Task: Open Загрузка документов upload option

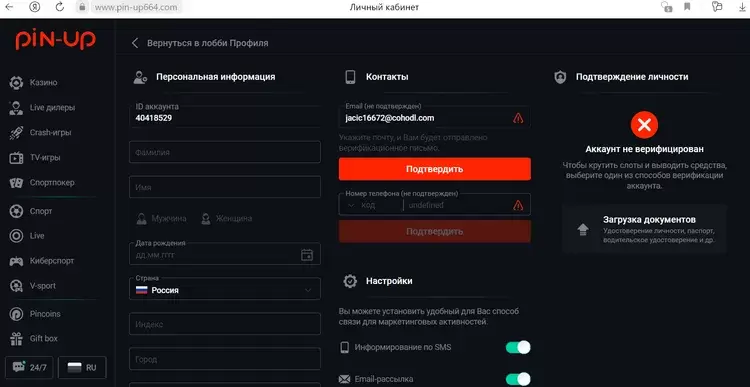Action: [x=644, y=229]
